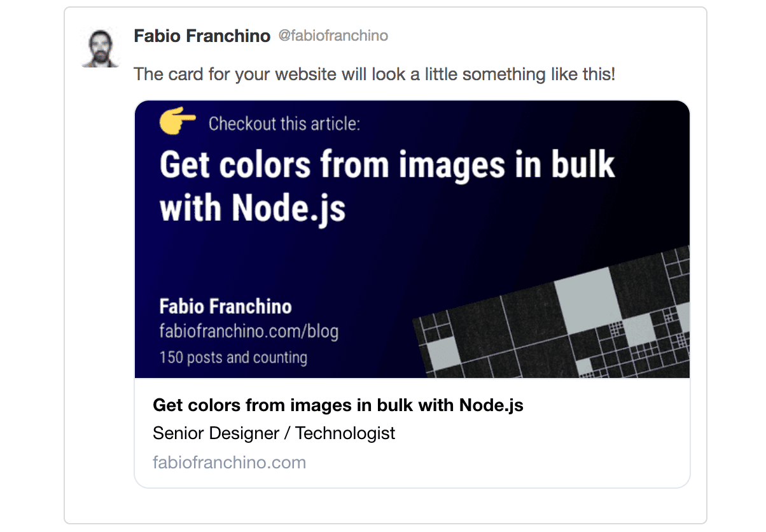
Task: Click Fabio Franchino's profile avatar photo
Action: click(x=101, y=47)
